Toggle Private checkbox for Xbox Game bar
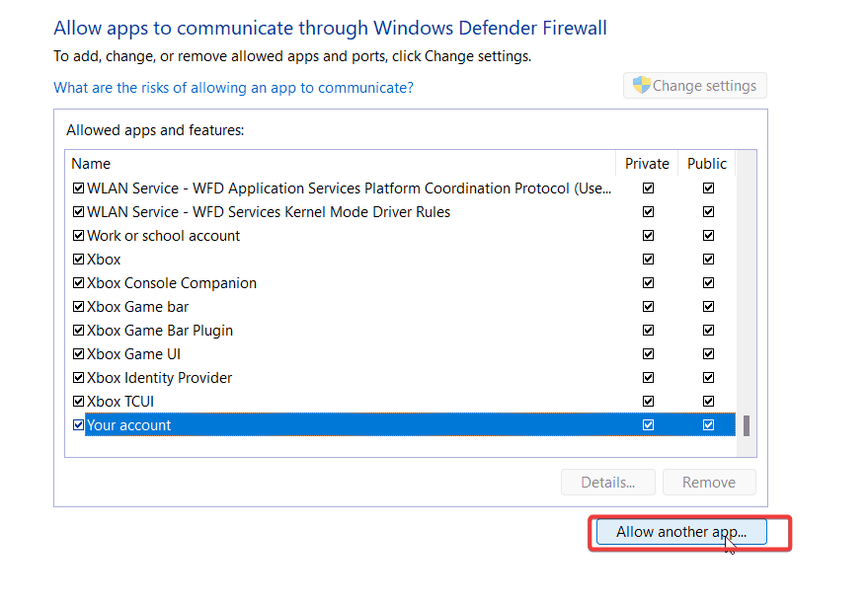 pyautogui.click(x=648, y=307)
